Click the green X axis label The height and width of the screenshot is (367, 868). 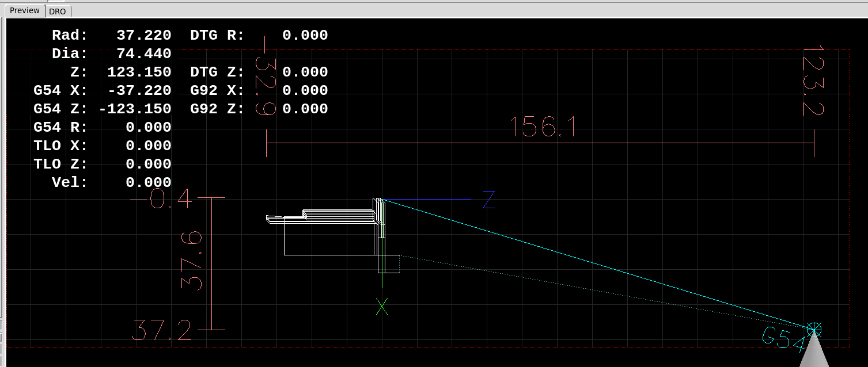pyautogui.click(x=382, y=307)
